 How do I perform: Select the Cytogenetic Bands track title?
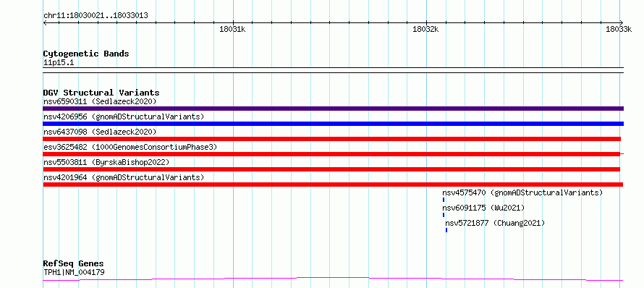(x=86, y=54)
